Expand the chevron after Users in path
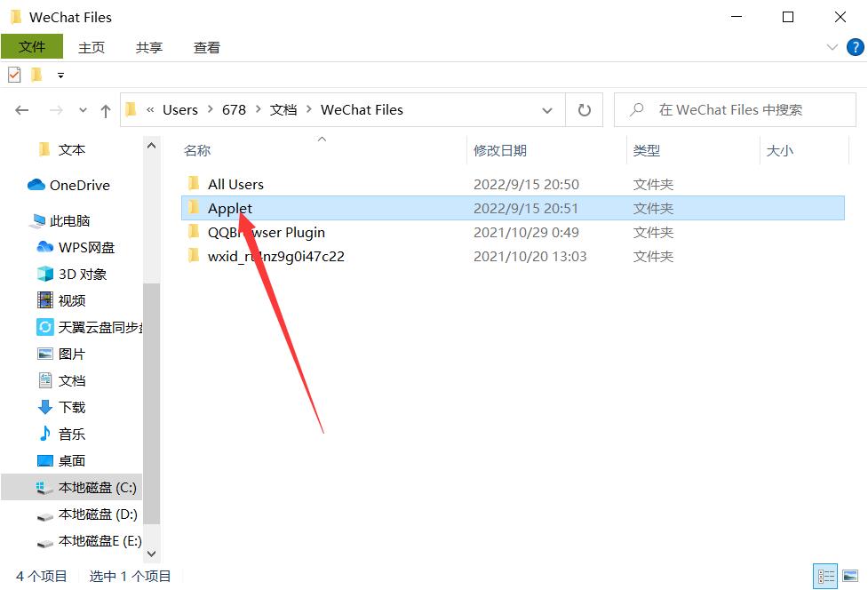Image resolution: width=868 pixels, height=590 pixels. click(211, 109)
